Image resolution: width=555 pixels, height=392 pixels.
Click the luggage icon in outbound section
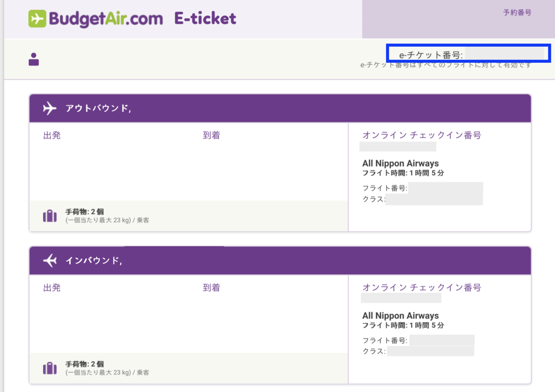click(49, 216)
